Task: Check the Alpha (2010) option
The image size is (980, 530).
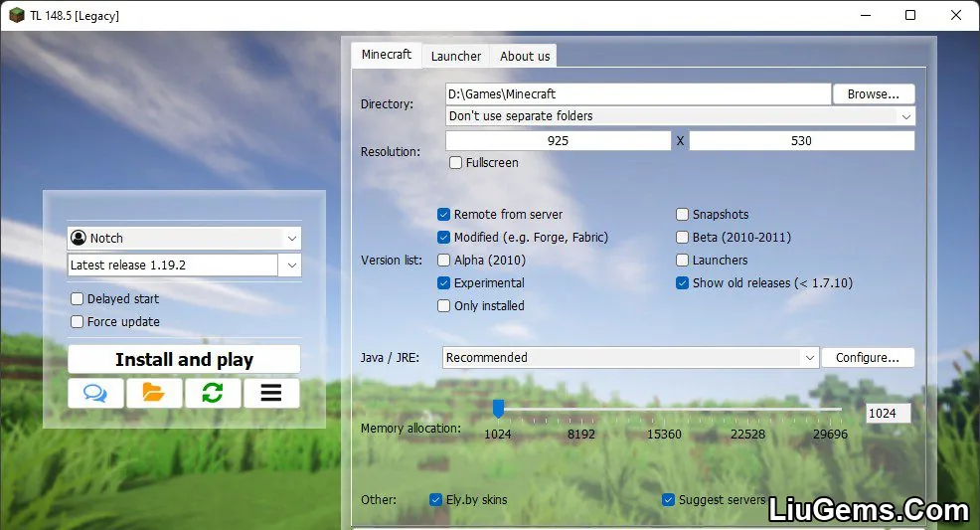Action: pyautogui.click(x=443, y=260)
